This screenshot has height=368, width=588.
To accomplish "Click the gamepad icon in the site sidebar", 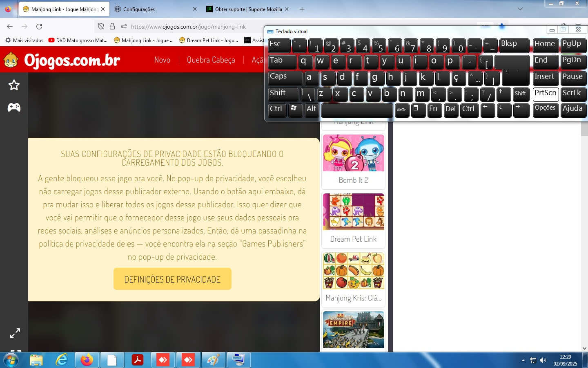I will coord(14,107).
